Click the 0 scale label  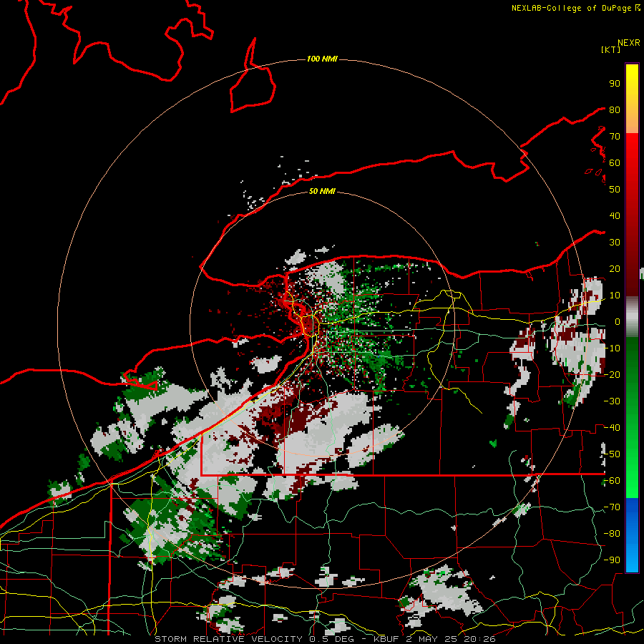(617, 321)
